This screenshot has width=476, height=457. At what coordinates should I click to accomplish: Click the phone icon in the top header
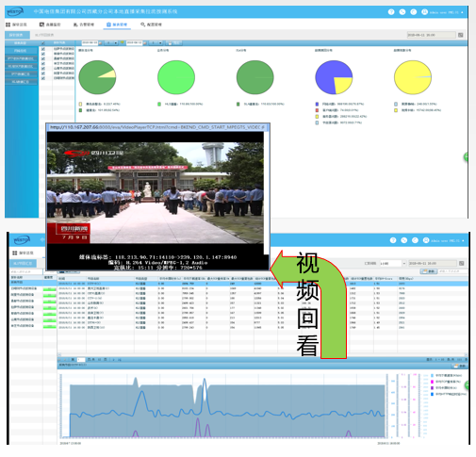[x=402, y=12]
